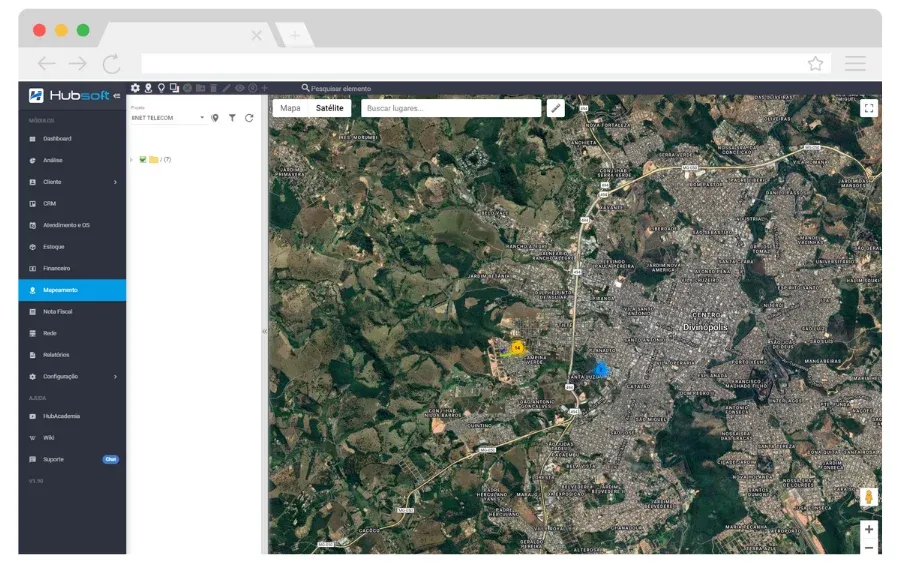This screenshot has height=563, width=900.
Task: Click the add-folder toolbar icon
Action: (200, 88)
